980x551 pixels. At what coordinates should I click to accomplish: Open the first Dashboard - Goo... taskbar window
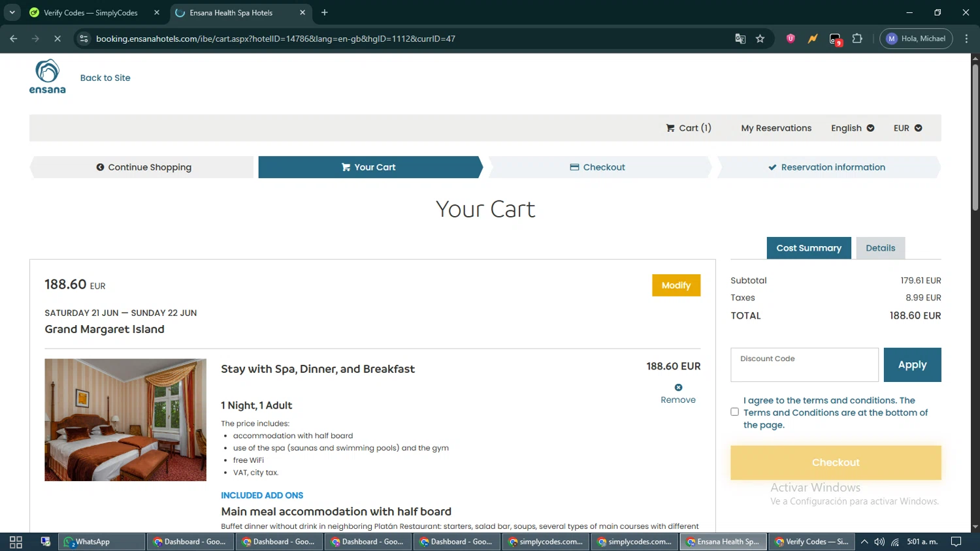tap(190, 542)
